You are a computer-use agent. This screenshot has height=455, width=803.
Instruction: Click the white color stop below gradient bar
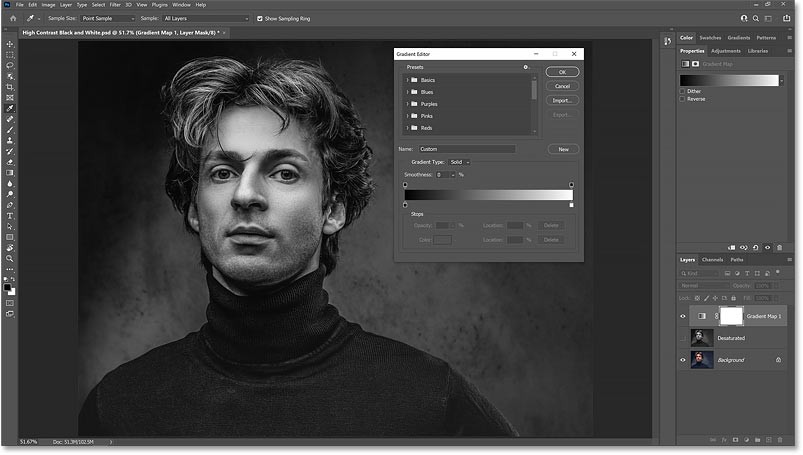pos(571,205)
